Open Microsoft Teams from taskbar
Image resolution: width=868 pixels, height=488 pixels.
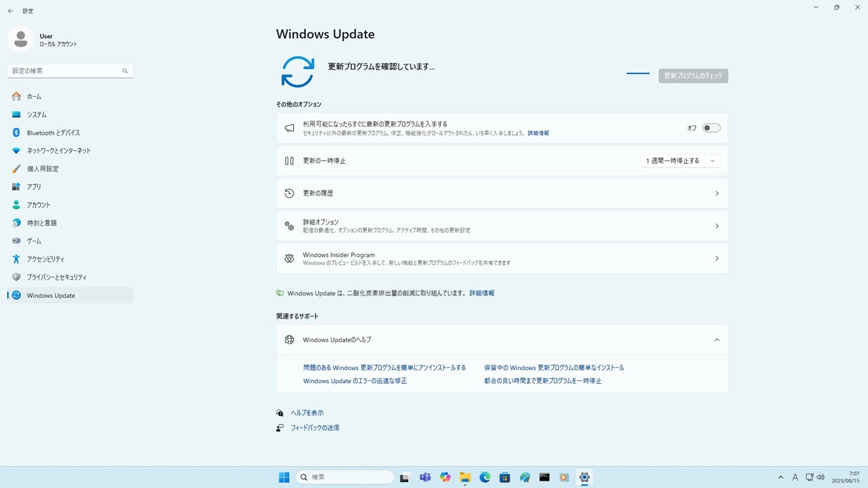click(x=425, y=477)
